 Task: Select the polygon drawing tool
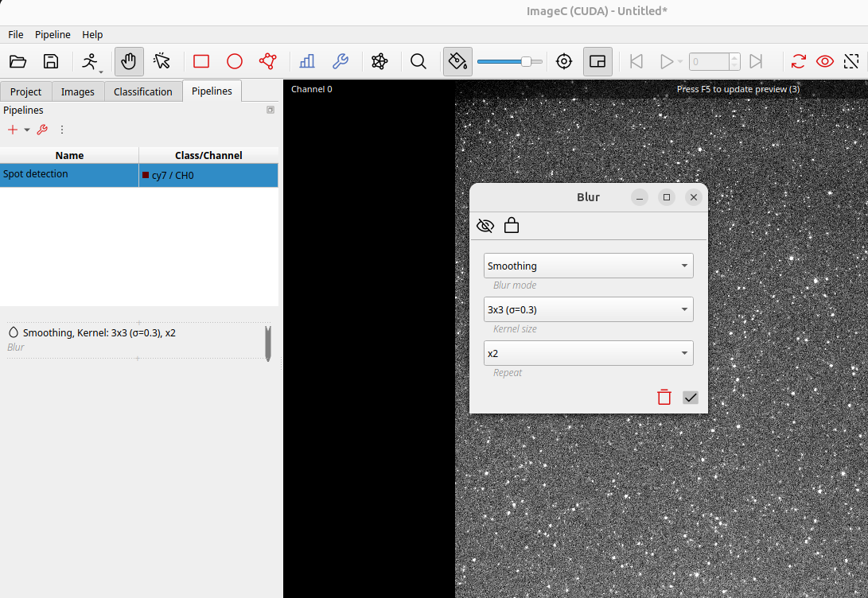click(267, 61)
